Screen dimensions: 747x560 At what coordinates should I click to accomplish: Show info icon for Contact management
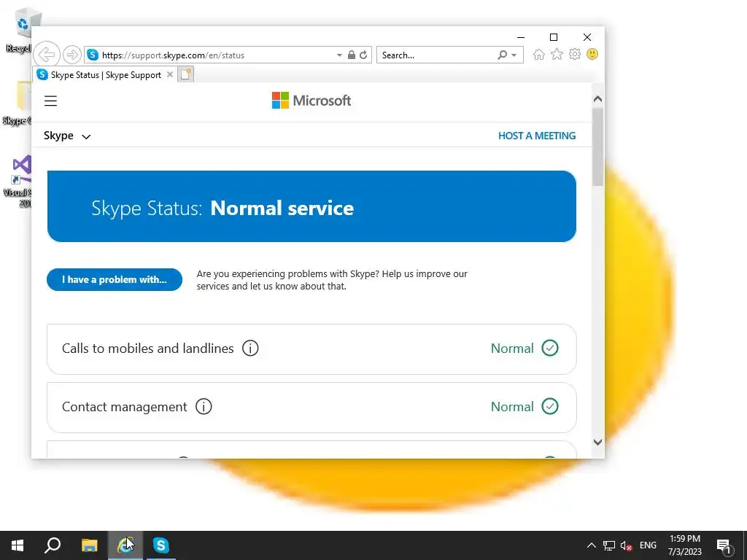pos(204,407)
